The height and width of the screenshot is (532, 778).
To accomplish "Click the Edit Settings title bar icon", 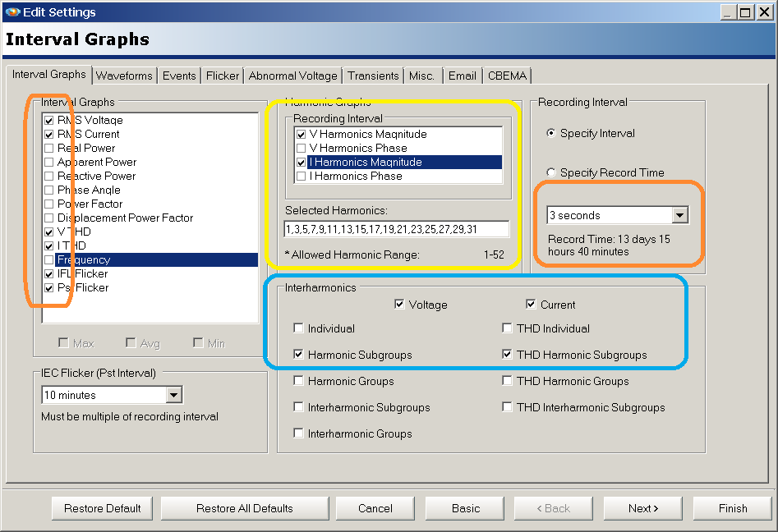I will [x=12, y=11].
